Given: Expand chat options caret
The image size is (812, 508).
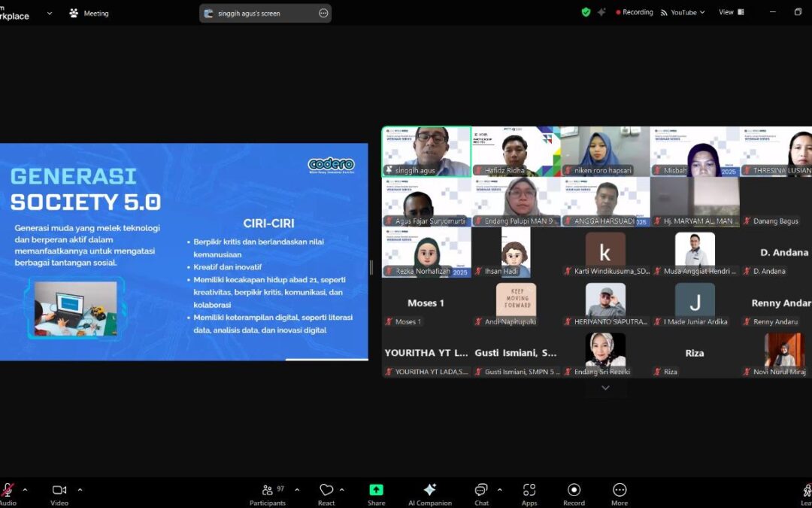Looking at the screenshot, I should pos(499,490).
